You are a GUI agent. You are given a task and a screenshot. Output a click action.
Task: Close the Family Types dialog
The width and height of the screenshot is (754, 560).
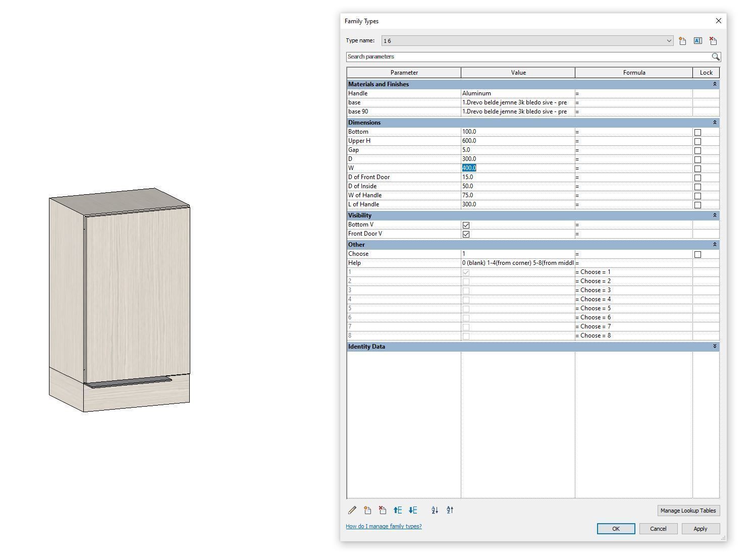[718, 21]
